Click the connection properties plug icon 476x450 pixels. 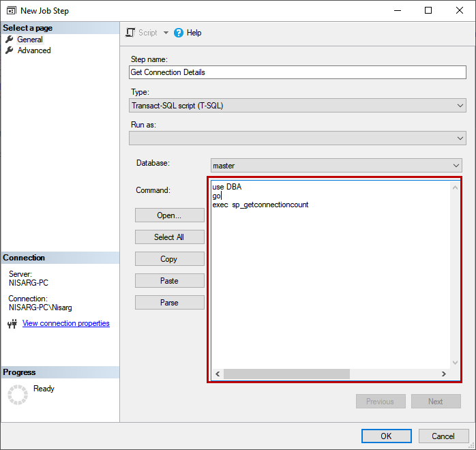(12, 324)
